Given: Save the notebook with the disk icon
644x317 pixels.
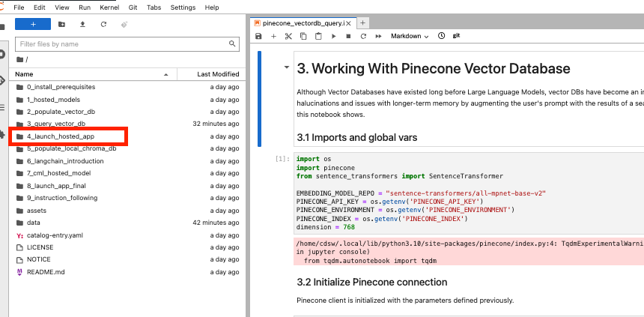Looking at the screenshot, I should (x=258, y=36).
